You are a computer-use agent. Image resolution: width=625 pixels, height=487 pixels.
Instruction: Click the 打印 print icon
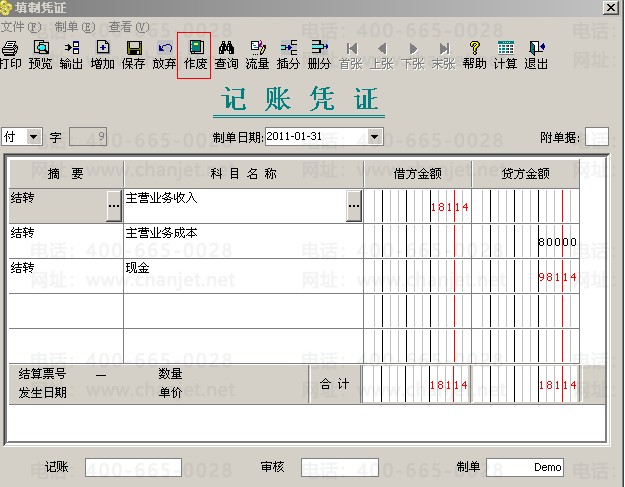pos(10,55)
